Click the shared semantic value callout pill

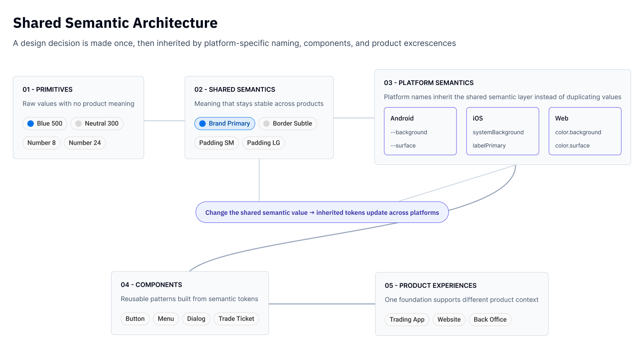click(x=322, y=212)
